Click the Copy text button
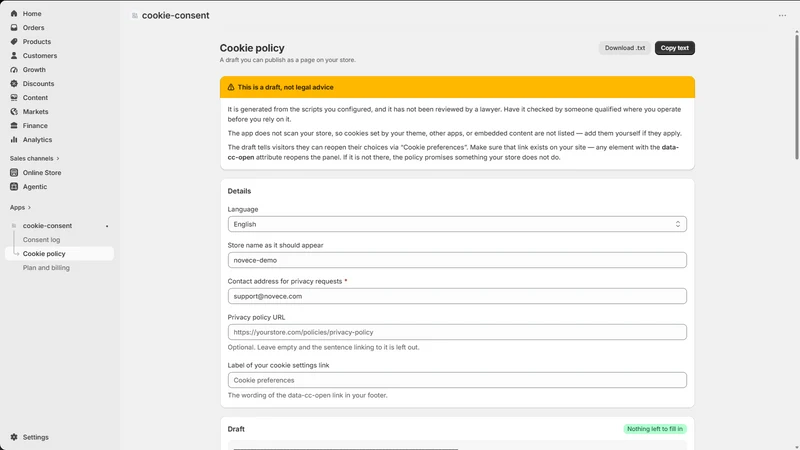 click(674, 48)
